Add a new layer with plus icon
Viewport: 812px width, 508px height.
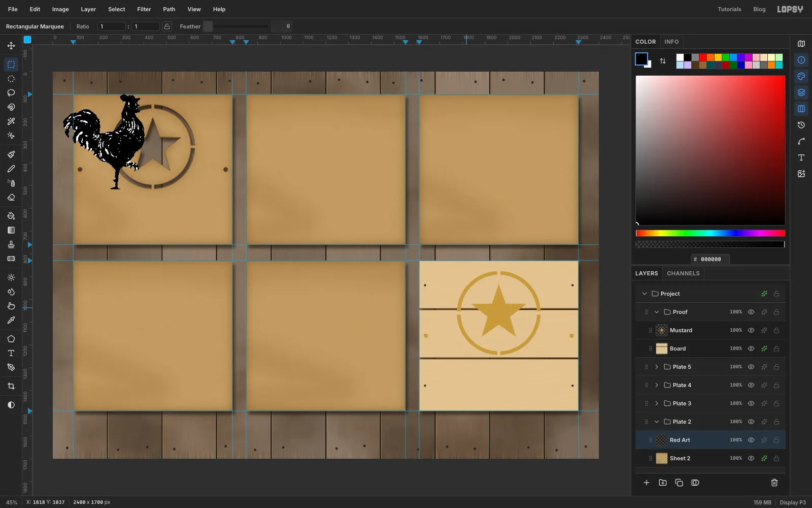647,483
